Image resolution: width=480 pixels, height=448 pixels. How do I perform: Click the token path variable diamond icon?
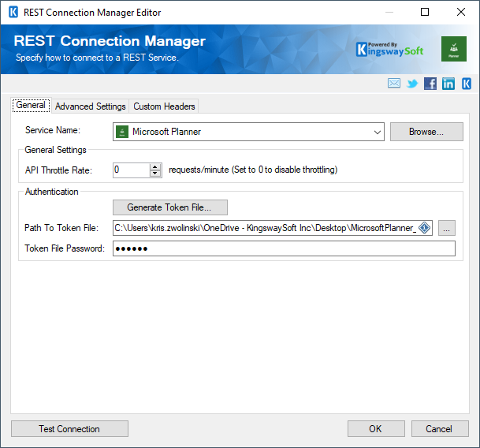[424, 228]
